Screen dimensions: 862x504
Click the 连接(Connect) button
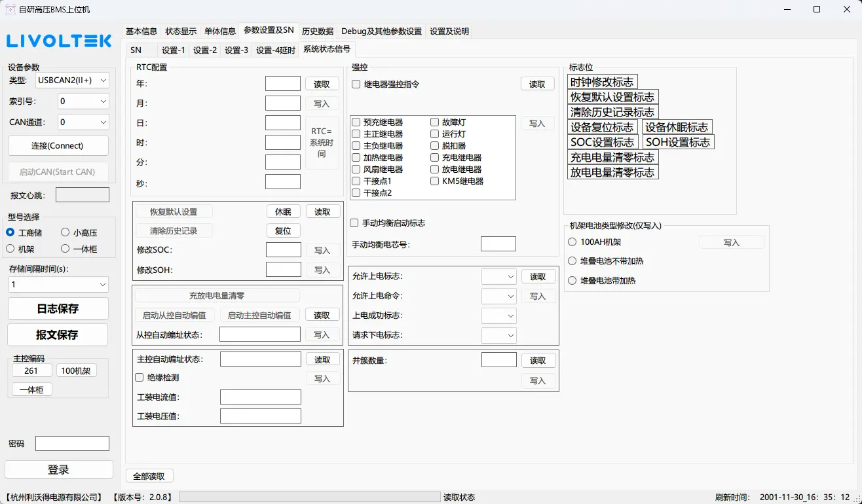[x=58, y=145]
